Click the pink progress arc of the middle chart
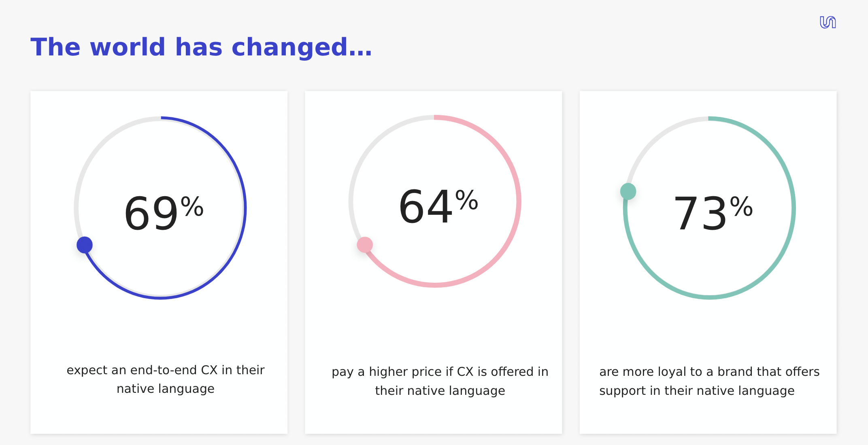This screenshot has height=445, width=868. (519, 201)
